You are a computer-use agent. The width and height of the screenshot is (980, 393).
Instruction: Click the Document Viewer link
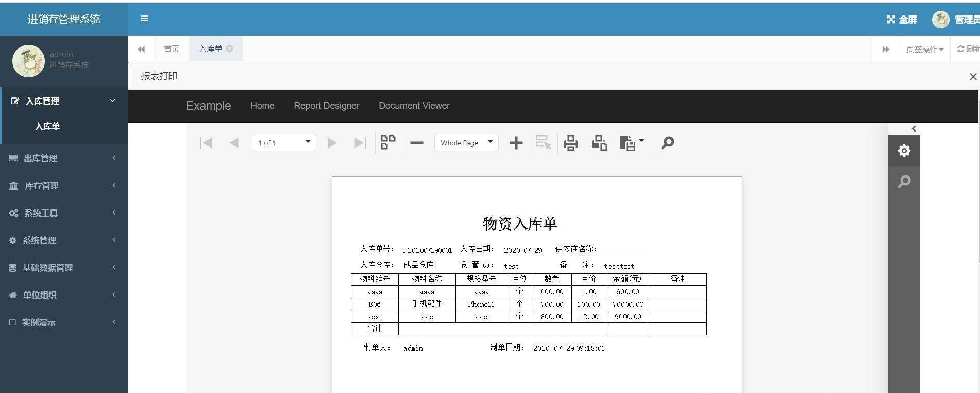pos(414,106)
